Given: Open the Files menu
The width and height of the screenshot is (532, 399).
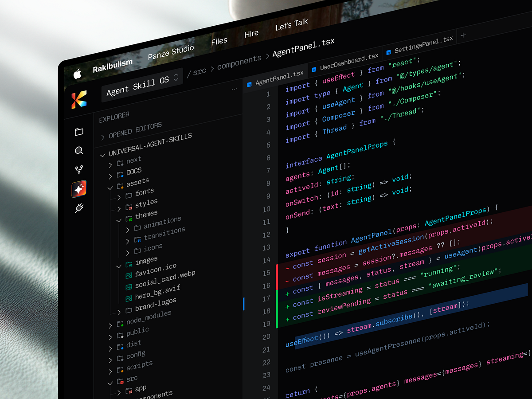Looking at the screenshot, I should pyautogui.click(x=219, y=42).
